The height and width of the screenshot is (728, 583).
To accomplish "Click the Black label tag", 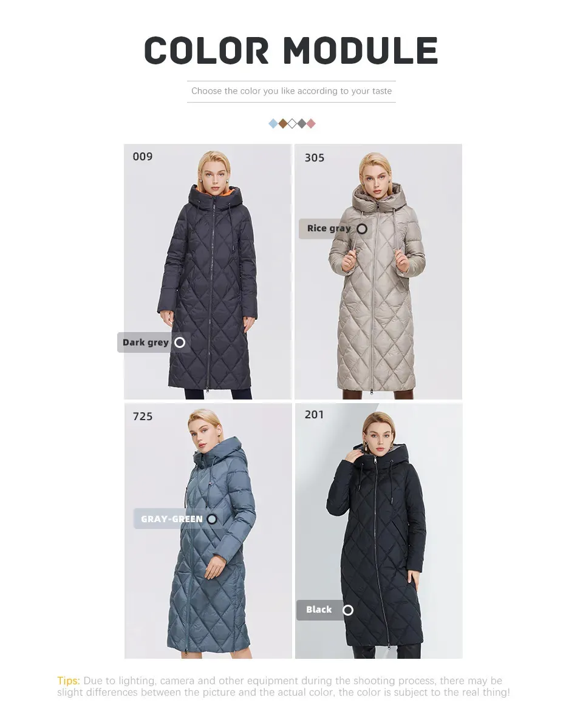I will click(x=326, y=610).
